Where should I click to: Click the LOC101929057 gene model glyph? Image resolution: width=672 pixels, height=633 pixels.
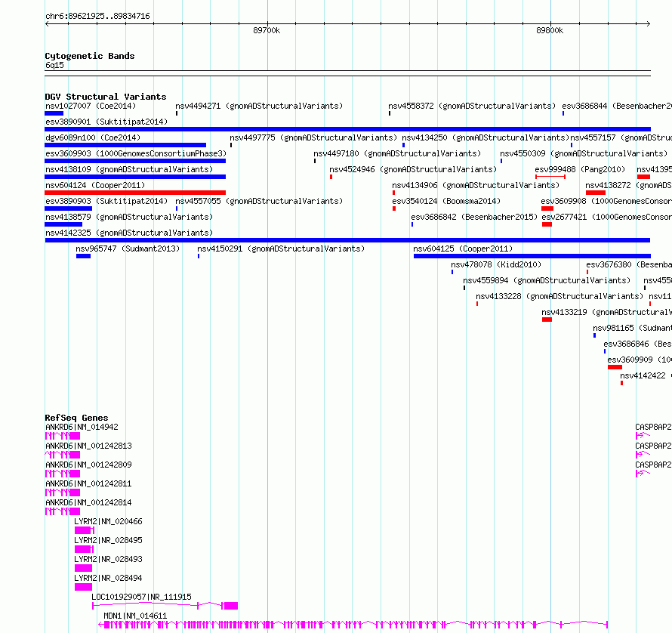[x=165, y=606]
